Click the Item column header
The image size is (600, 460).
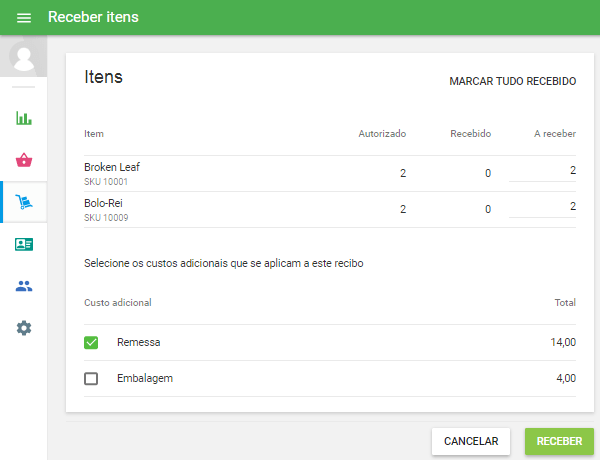click(x=94, y=134)
